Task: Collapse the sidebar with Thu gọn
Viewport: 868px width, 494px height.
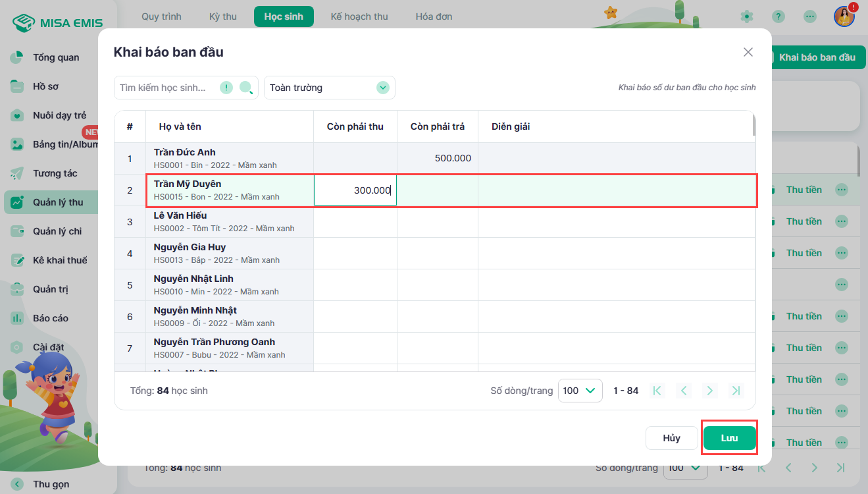Action: tap(51, 484)
